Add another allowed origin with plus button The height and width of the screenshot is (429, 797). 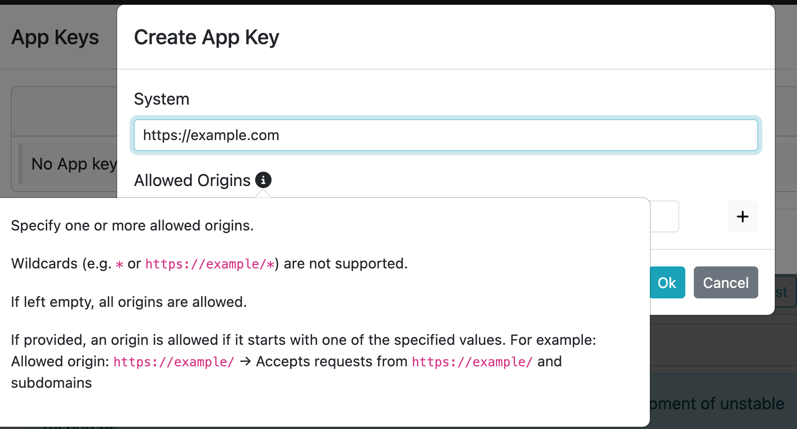point(742,217)
